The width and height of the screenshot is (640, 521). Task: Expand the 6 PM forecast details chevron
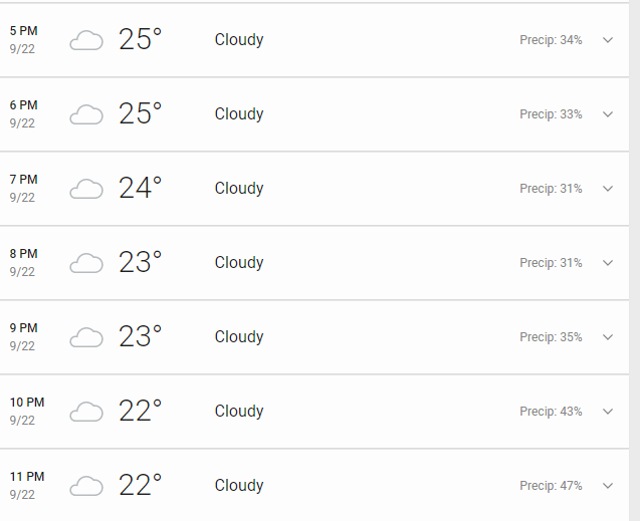click(608, 114)
